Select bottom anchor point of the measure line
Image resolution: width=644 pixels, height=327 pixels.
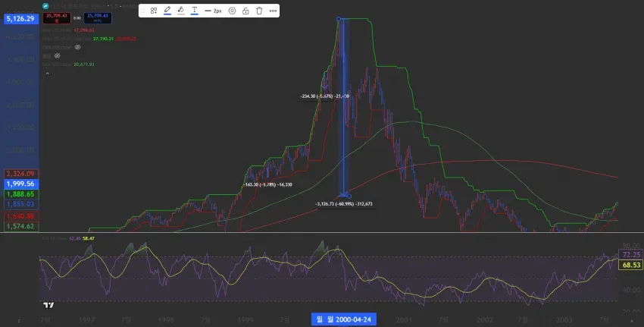tap(349, 197)
